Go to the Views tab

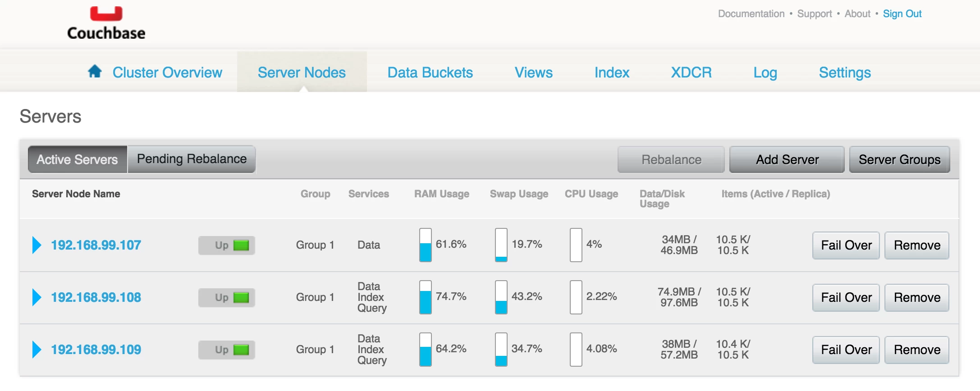tap(534, 73)
